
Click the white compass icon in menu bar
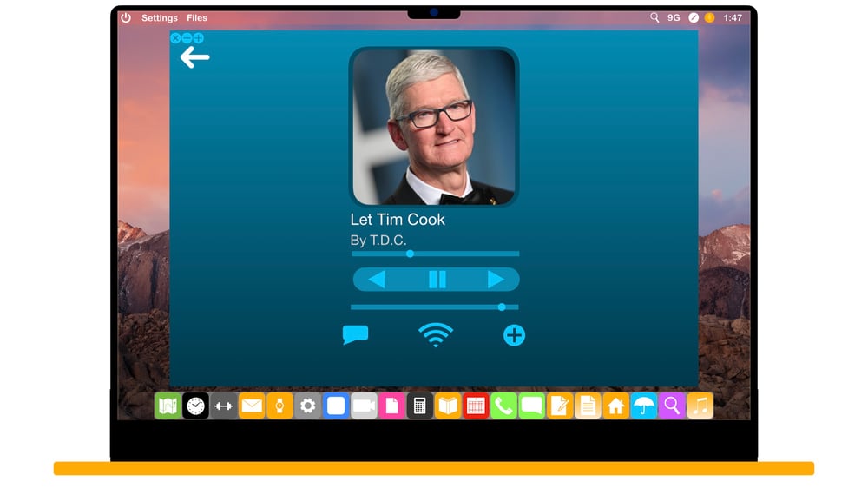(693, 17)
